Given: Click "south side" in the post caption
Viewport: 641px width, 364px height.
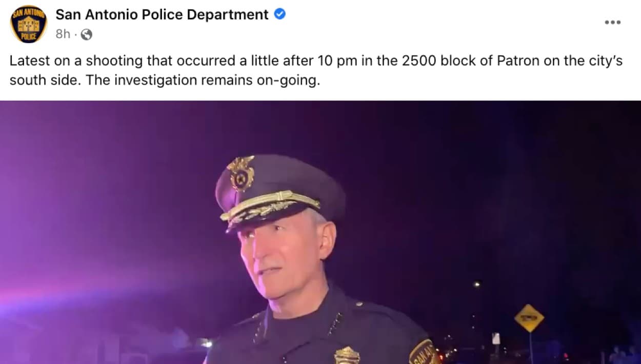Looking at the screenshot, I should point(42,81).
